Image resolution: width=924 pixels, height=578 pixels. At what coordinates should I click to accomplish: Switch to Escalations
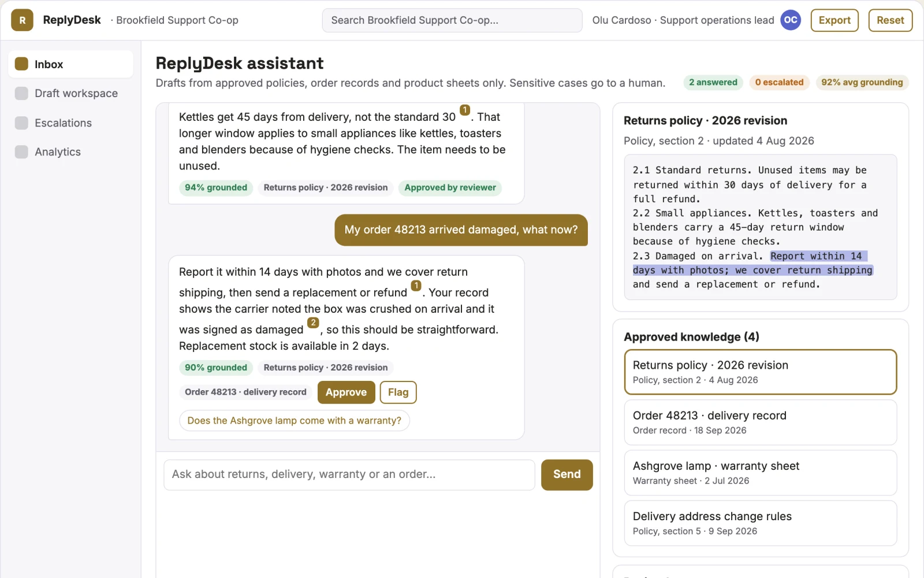point(70,123)
